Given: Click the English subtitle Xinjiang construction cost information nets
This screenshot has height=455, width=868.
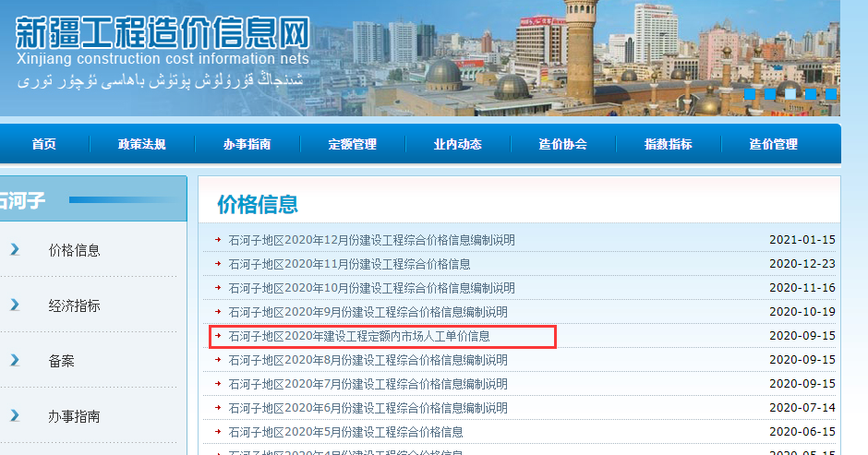Looking at the screenshot, I should click(x=163, y=59).
